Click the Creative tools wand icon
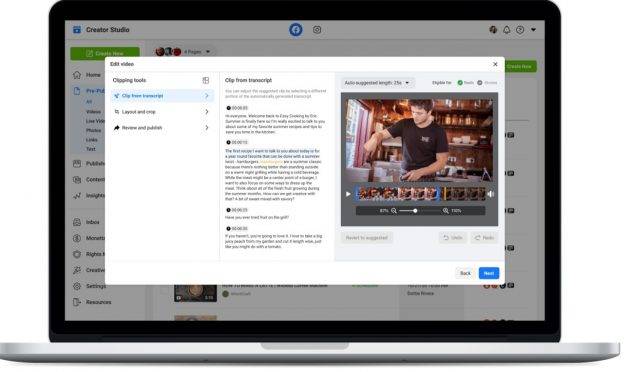This screenshot has width=640, height=372. (77, 270)
